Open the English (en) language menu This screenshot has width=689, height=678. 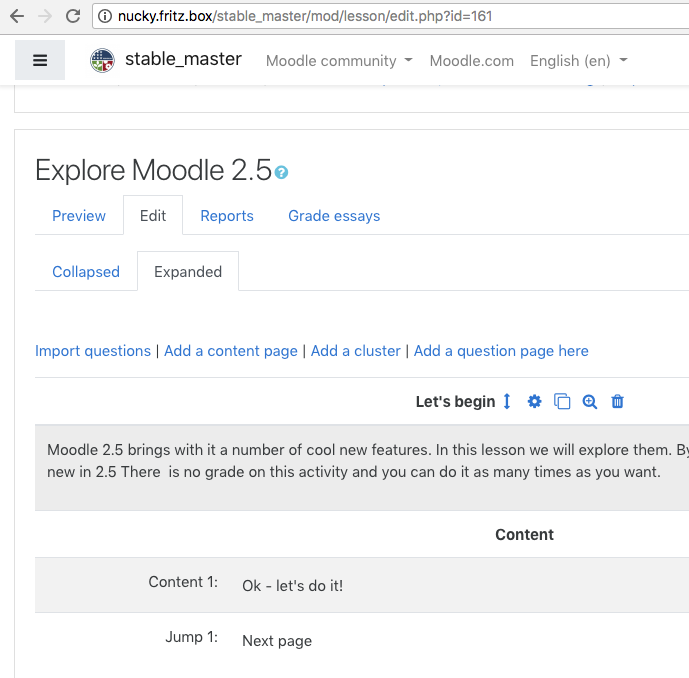point(579,61)
